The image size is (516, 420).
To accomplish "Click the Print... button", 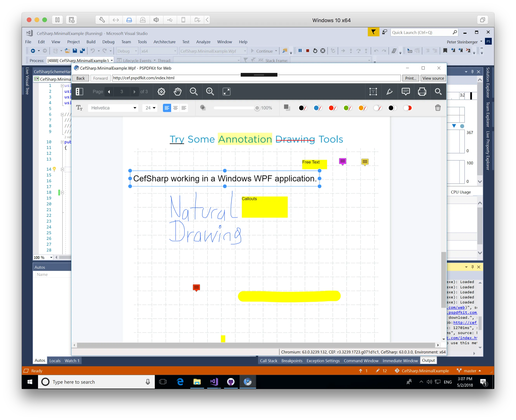I will (x=411, y=78).
